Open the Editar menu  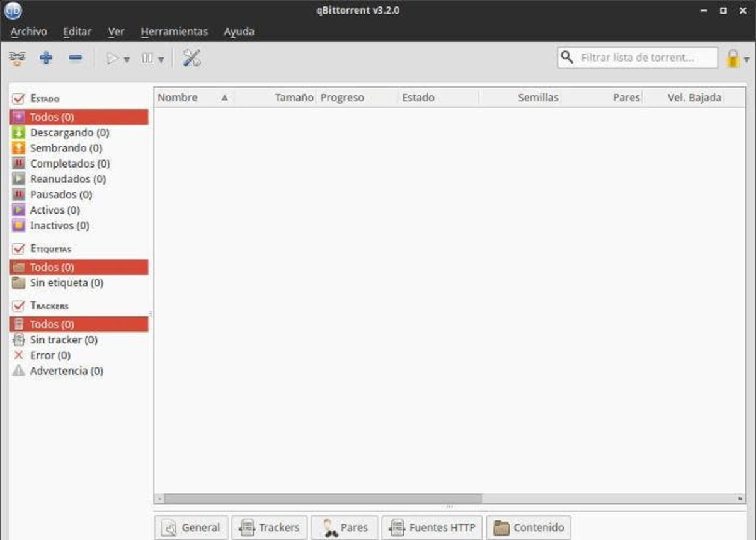(x=77, y=32)
